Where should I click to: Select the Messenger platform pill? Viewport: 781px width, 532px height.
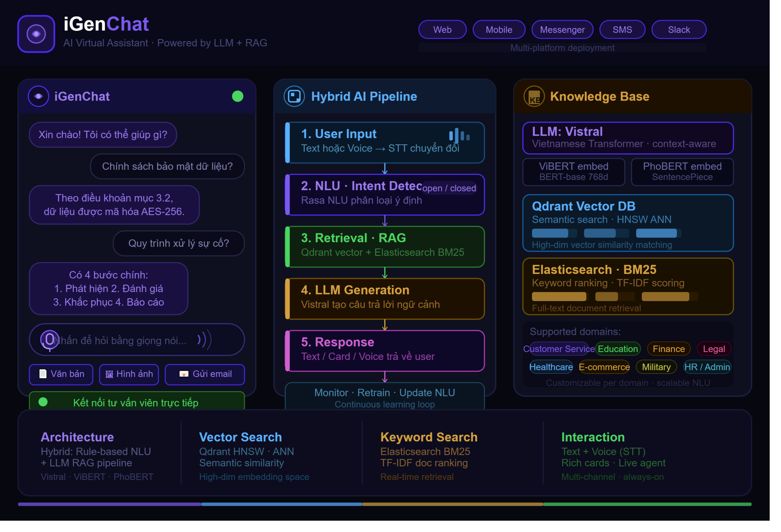(x=563, y=30)
